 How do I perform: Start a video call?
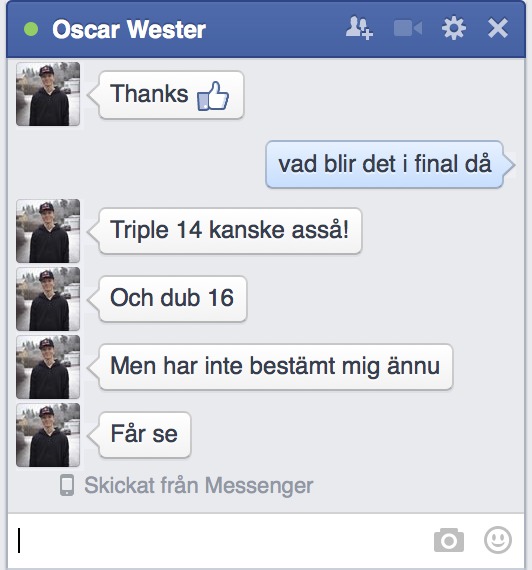(408, 28)
